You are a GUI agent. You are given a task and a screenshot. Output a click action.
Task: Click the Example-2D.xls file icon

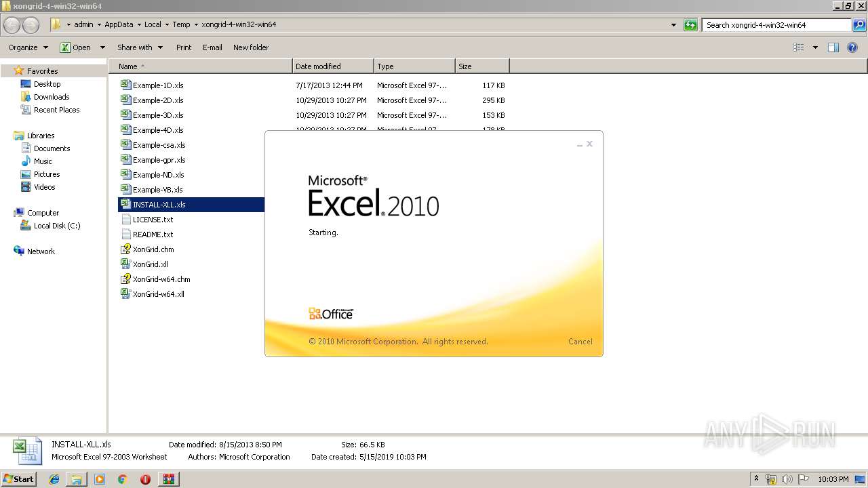[x=125, y=100]
